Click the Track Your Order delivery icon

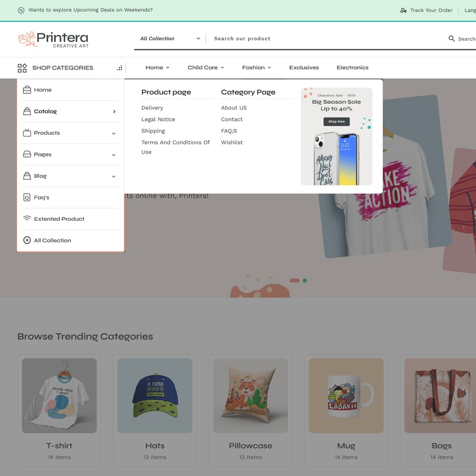coord(403,10)
